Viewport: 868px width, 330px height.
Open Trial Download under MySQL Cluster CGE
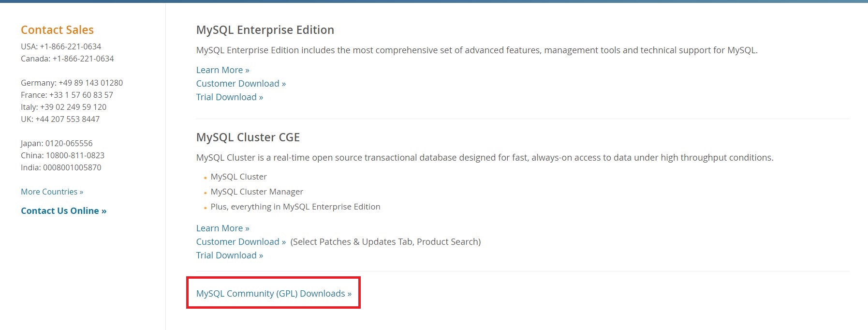point(230,255)
